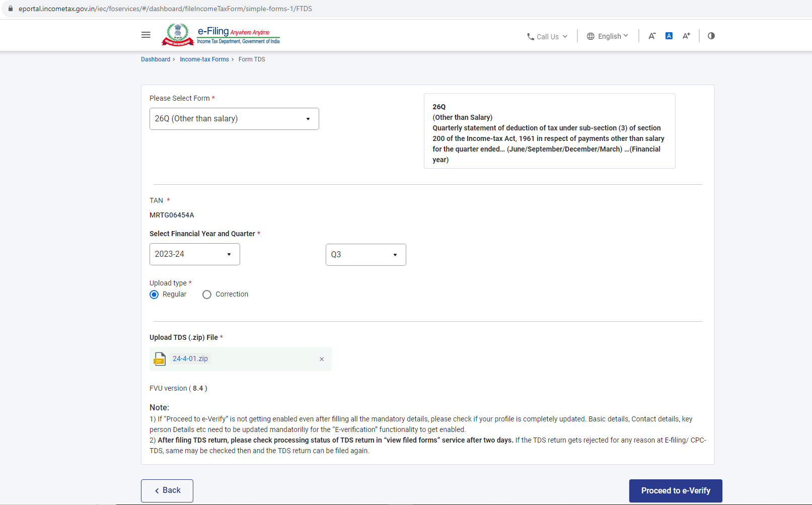The width and height of the screenshot is (812, 505).
Task: Toggle high contrast mode icon
Action: (711, 36)
